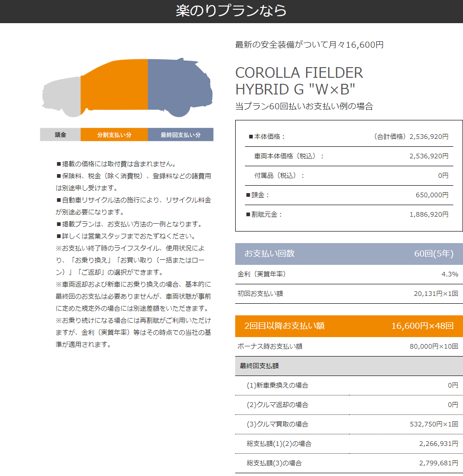463x476 pixels.
Task: Click the note about 自動車リサイクル法の施行
Action: pos(133,206)
